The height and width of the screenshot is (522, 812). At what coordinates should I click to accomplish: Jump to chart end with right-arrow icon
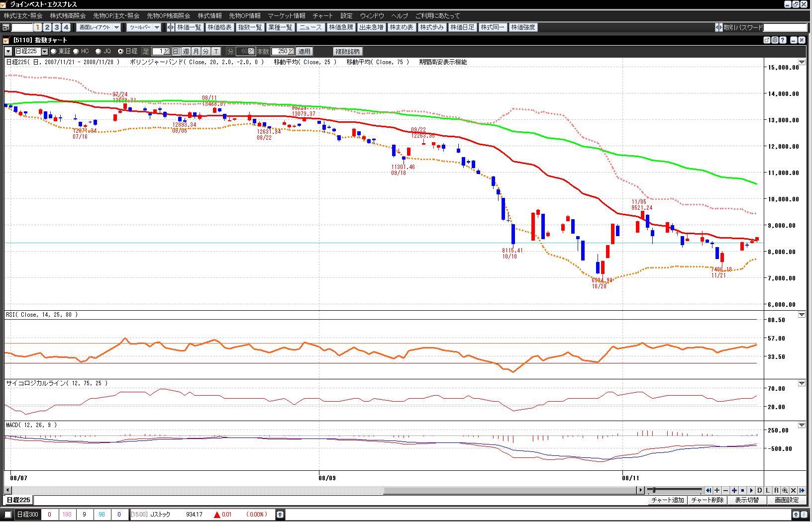(x=802, y=490)
